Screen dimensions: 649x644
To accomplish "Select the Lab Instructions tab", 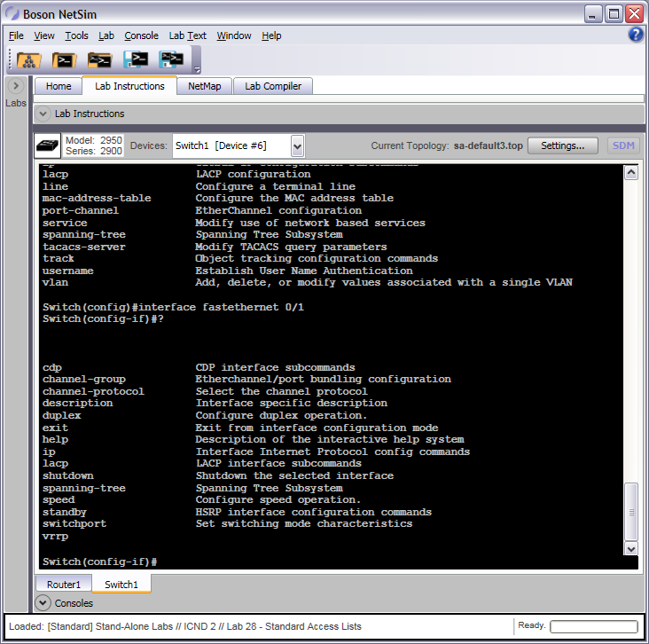I will (129, 86).
